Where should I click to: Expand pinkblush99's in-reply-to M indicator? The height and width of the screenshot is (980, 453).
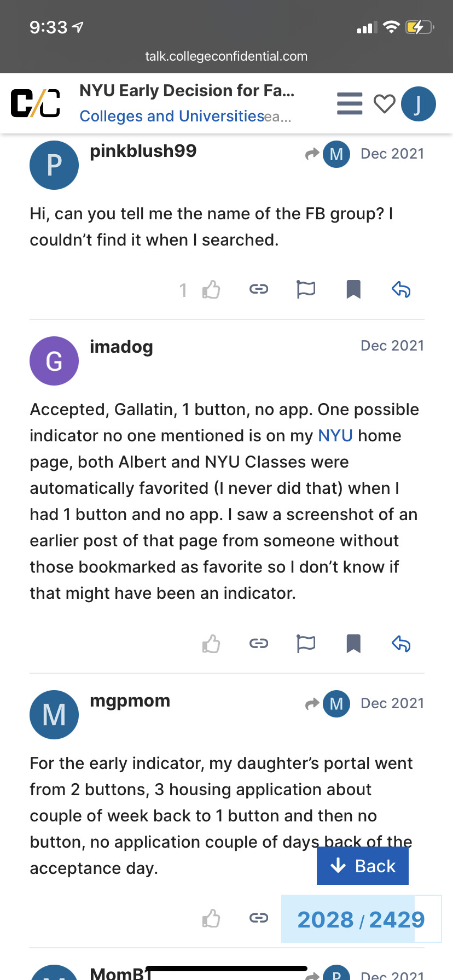point(328,154)
